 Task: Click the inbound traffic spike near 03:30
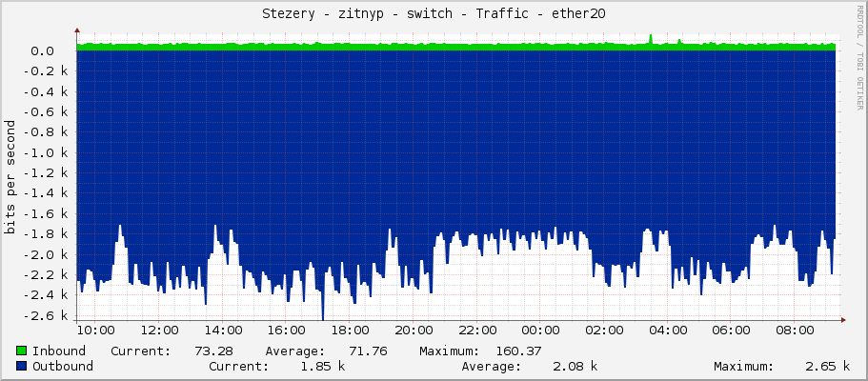tap(651, 39)
